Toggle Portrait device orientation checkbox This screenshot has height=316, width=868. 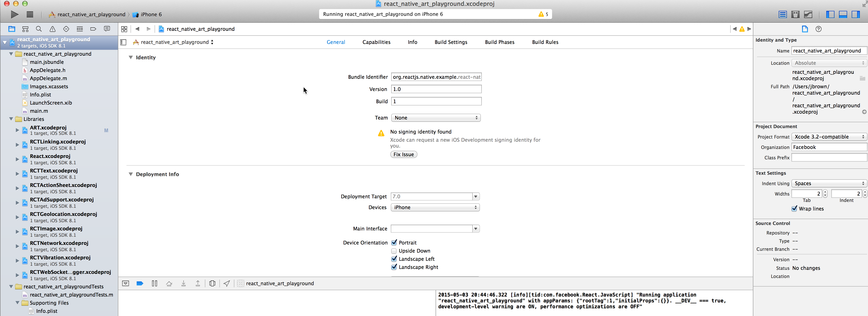394,242
